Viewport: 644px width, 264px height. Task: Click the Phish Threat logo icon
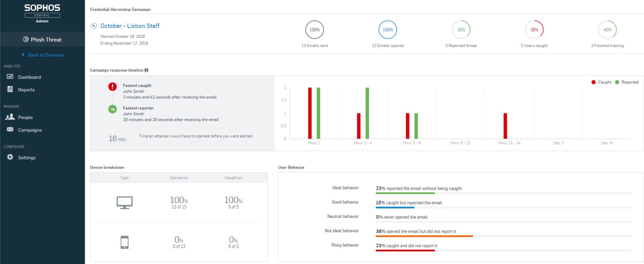click(26, 40)
